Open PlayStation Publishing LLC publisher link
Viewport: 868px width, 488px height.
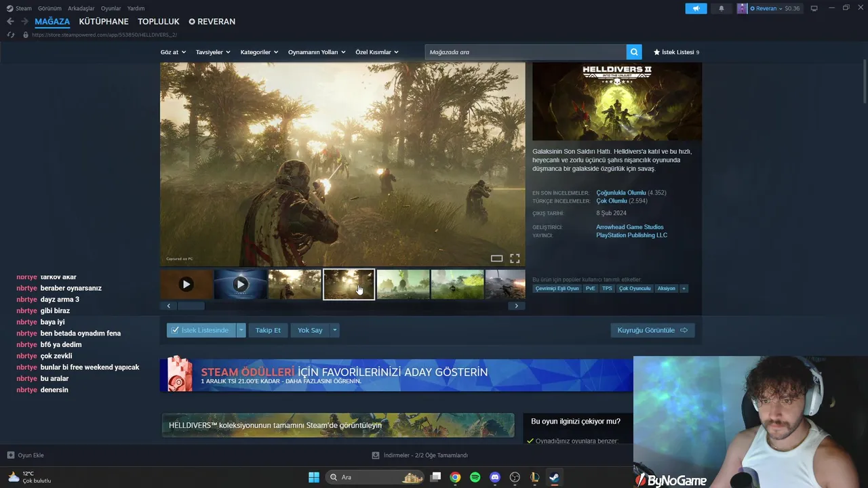click(x=631, y=235)
